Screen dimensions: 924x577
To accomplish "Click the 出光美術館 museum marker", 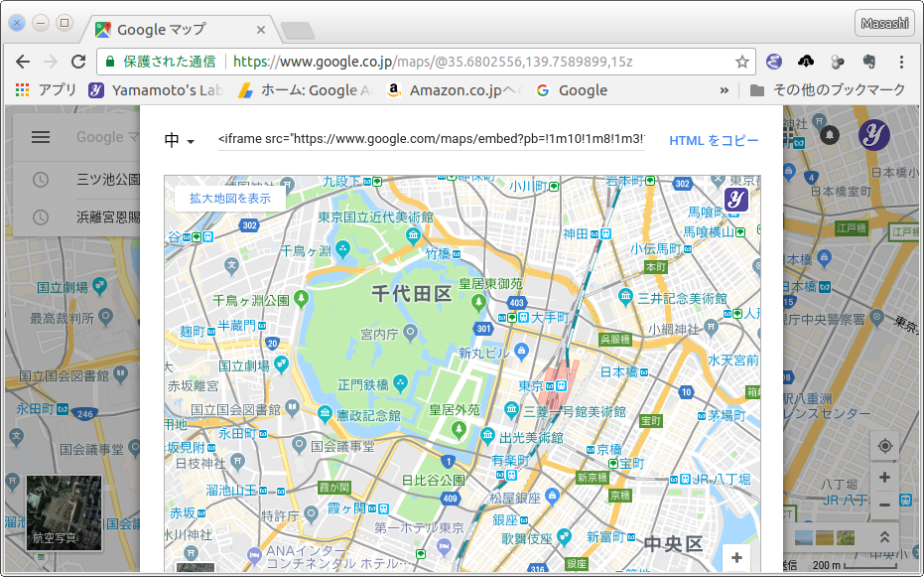I will pos(487,437).
